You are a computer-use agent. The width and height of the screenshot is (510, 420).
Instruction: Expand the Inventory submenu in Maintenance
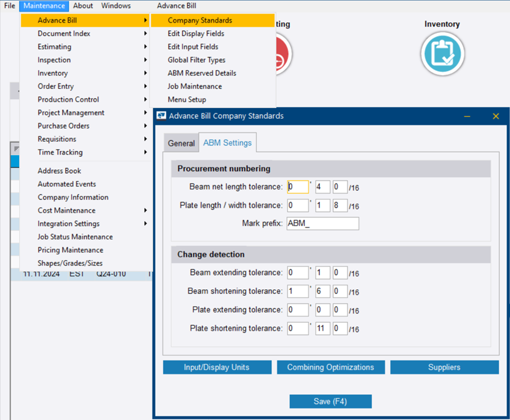pos(145,73)
